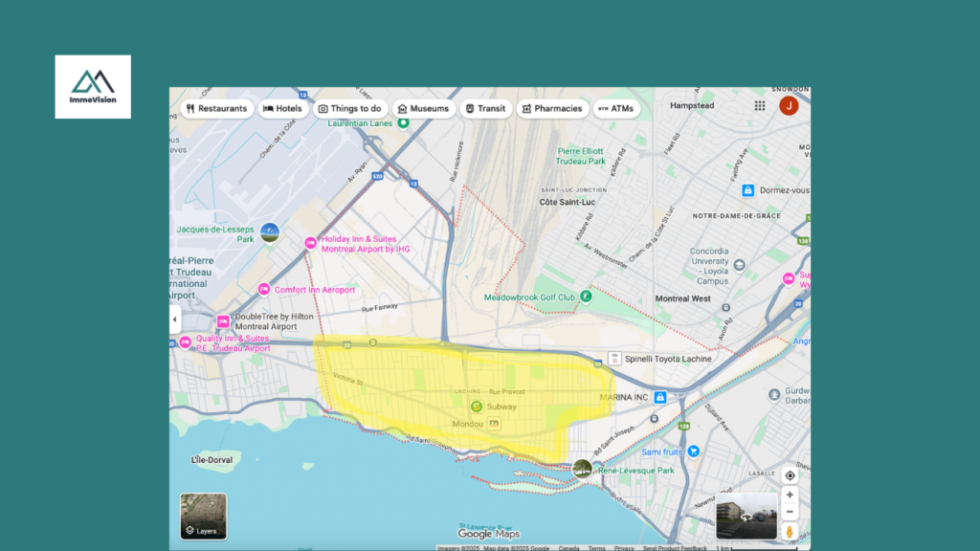980x551 pixels.
Task: Click the Sami fruits shopping pin
Action: 694,452
